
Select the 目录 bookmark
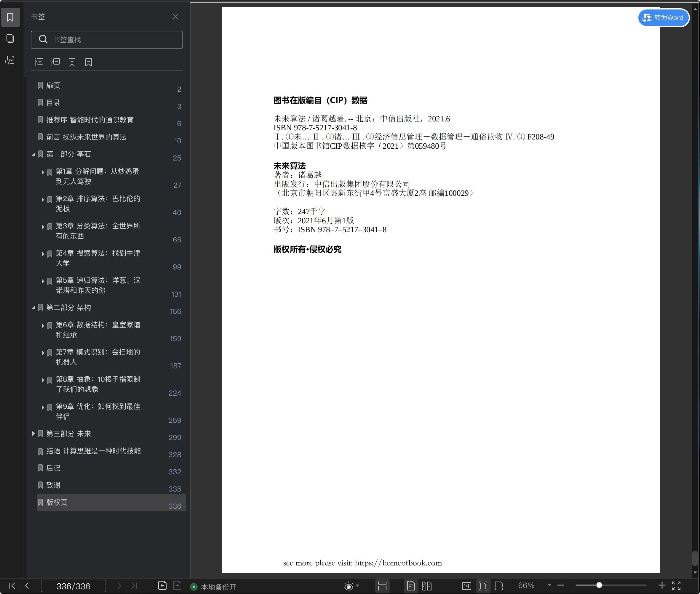(x=53, y=103)
